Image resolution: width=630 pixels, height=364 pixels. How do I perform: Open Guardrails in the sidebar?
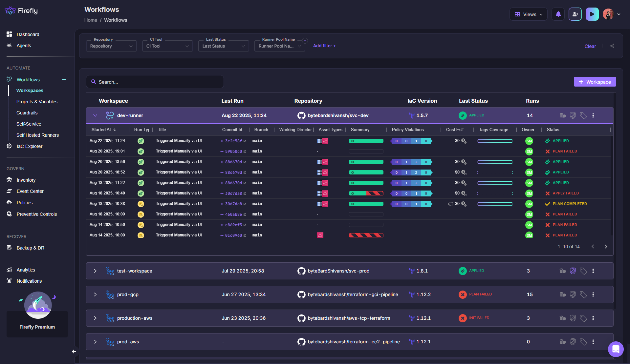click(27, 113)
